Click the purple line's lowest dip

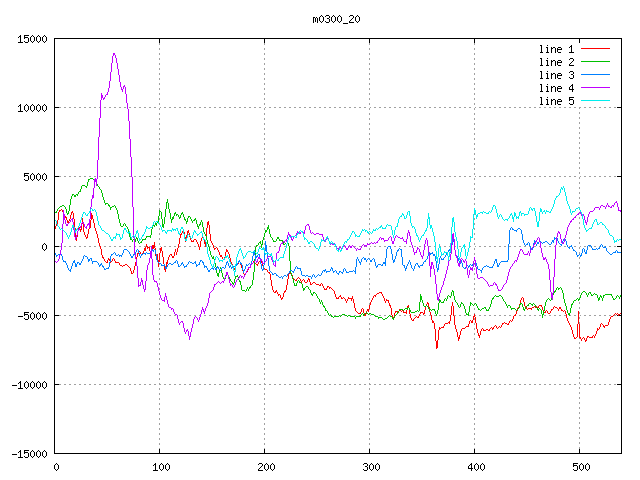[x=189, y=339]
